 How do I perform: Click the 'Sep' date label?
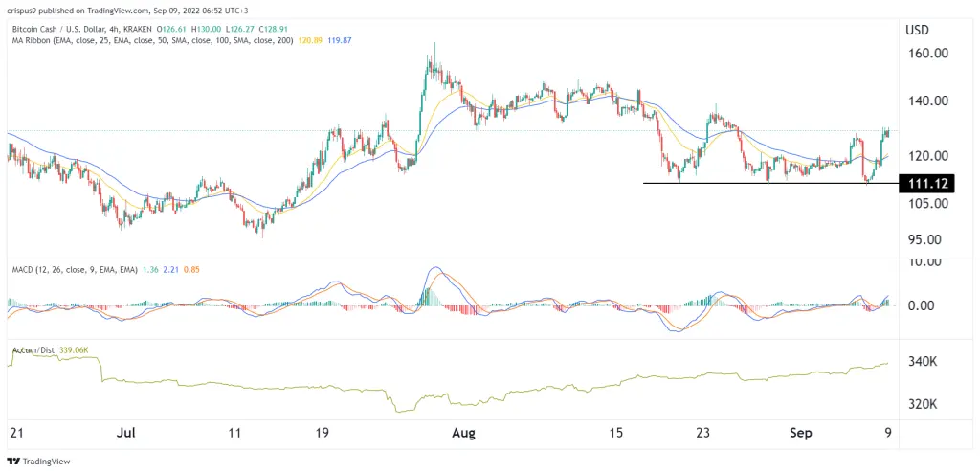[800, 433]
